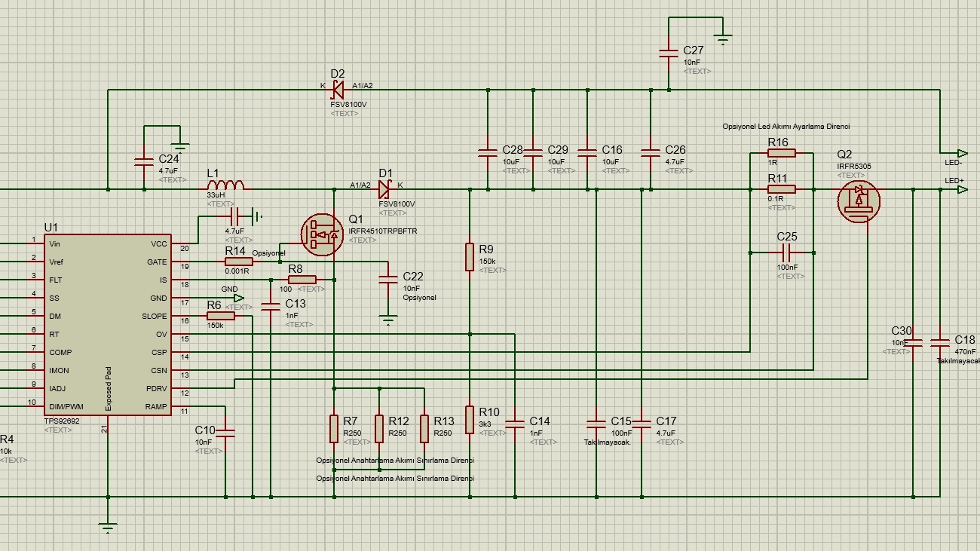
Task: Select the C13 capacitor symbol
Action: (270, 307)
